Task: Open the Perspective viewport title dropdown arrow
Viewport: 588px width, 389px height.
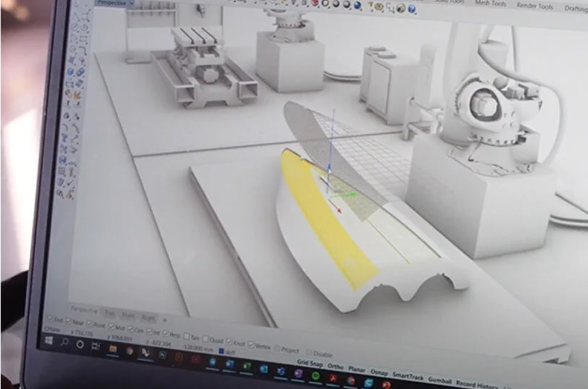Action: tap(131, 3)
